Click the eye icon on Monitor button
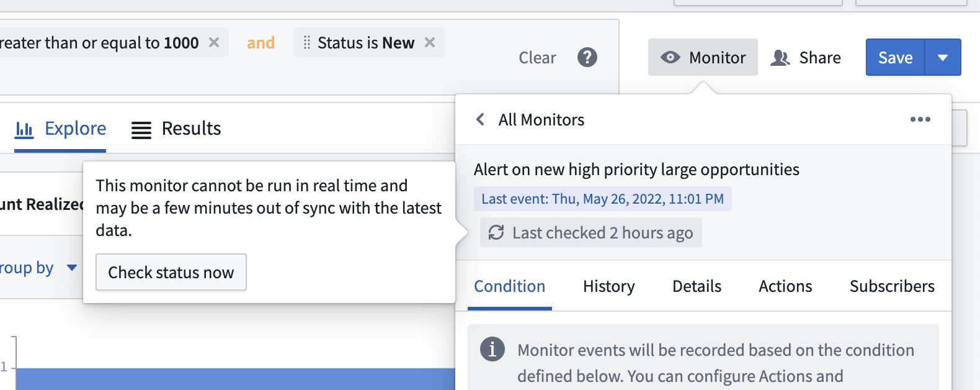980x390 pixels. [670, 57]
